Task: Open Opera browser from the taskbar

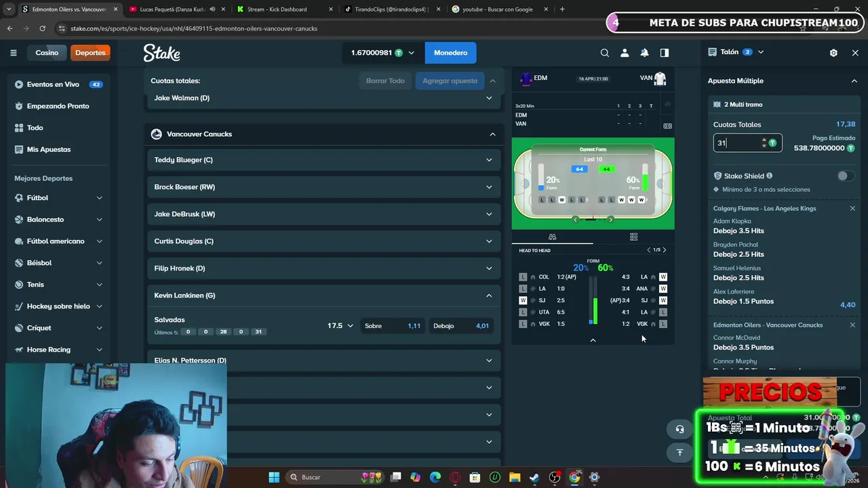Action: (455, 477)
